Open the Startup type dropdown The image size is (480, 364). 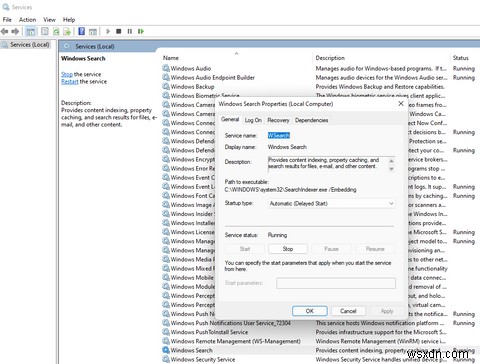coord(332,203)
